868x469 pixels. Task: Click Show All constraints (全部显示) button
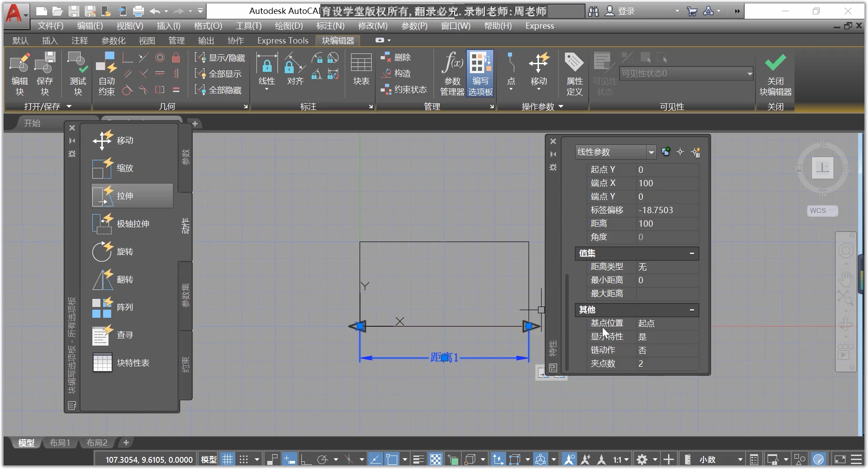click(218, 74)
